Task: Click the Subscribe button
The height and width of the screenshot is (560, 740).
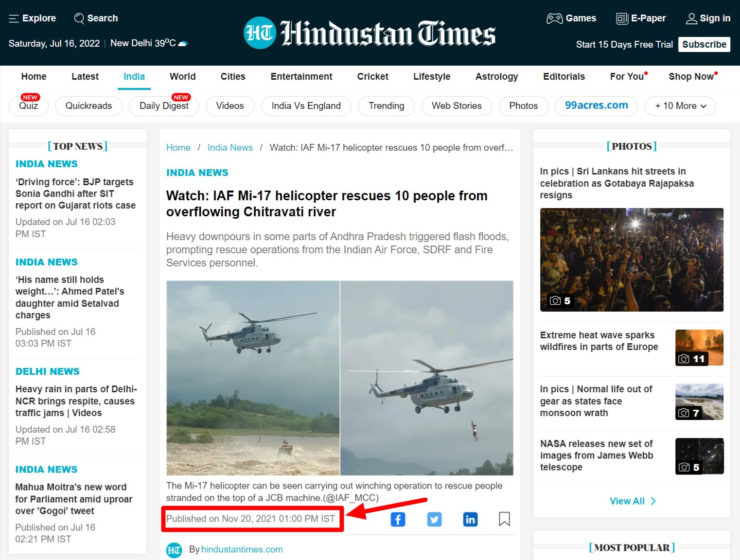Action: point(704,44)
